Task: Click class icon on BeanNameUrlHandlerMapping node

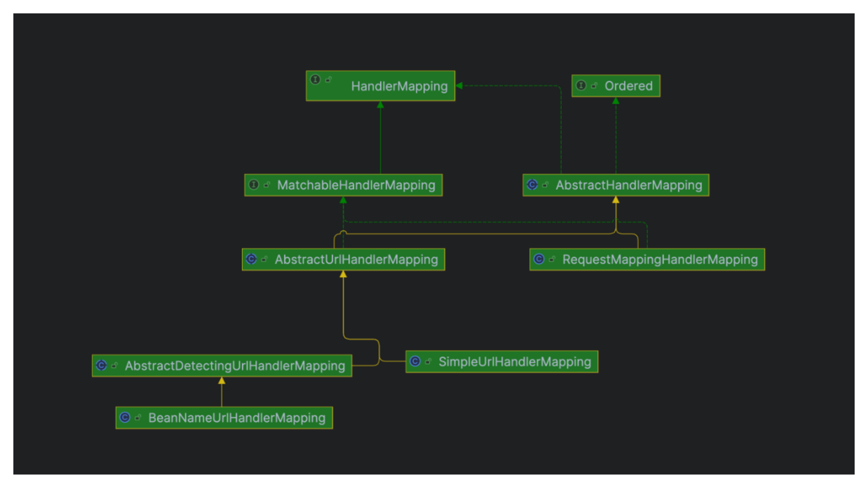Action: coord(125,417)
